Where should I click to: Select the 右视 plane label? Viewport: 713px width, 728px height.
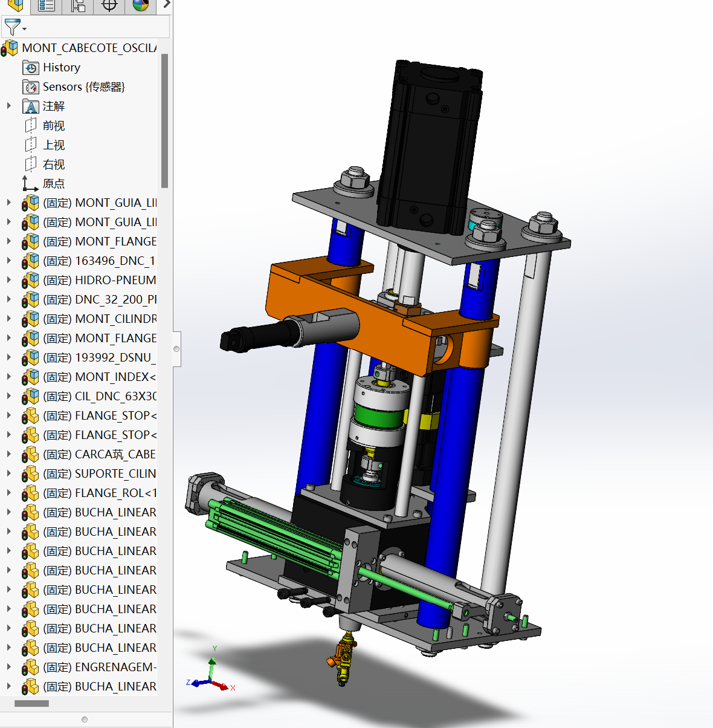(54, 164)
